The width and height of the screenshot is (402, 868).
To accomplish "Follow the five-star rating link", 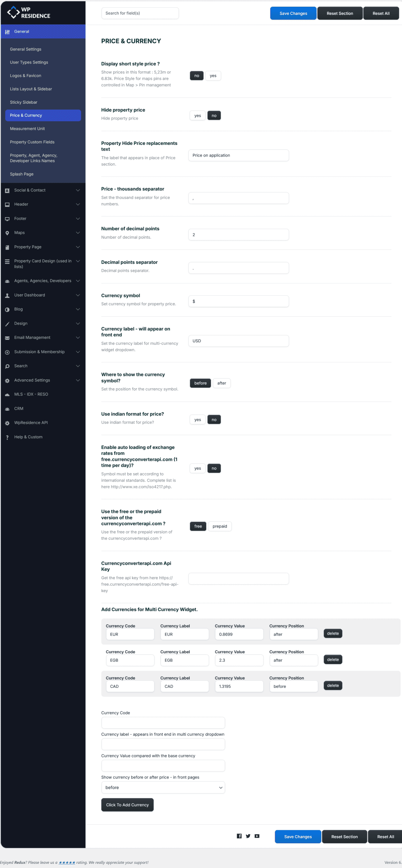I will coord(67,862).
